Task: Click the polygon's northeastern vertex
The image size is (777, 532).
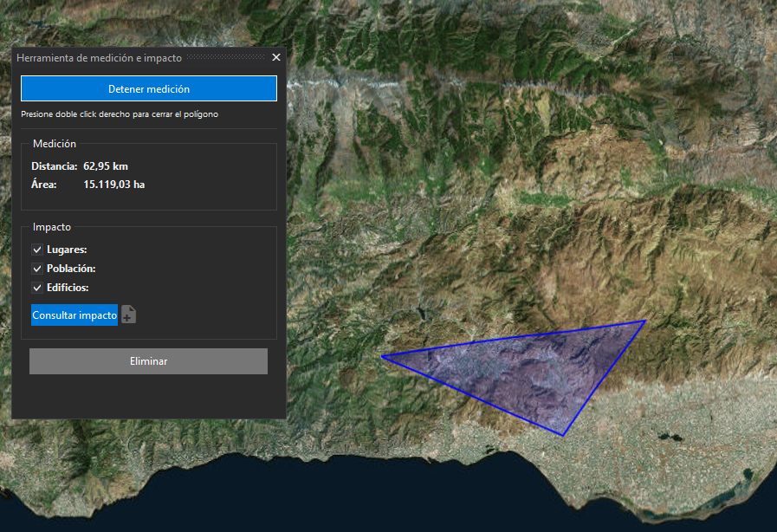Action: (x=644, y=321)
